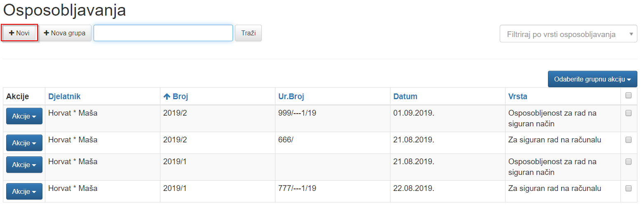Click the Nova grupa button
644x207 pixels.
65,33
